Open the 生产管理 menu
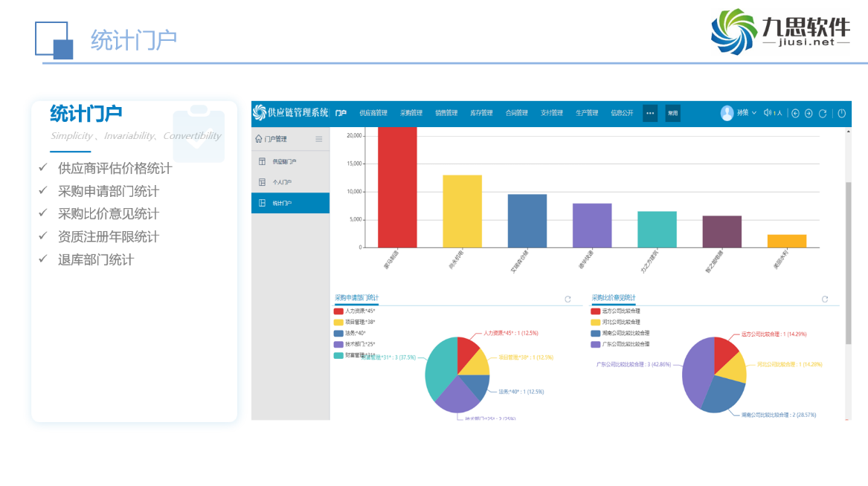The width and height of the screenshot is (868, 486). pos(587,113)
